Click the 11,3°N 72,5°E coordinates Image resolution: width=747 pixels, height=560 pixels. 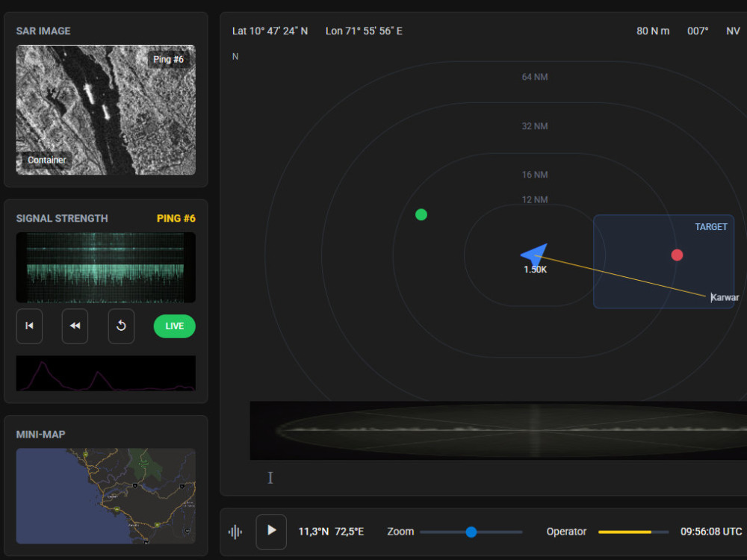coord(331,532)
